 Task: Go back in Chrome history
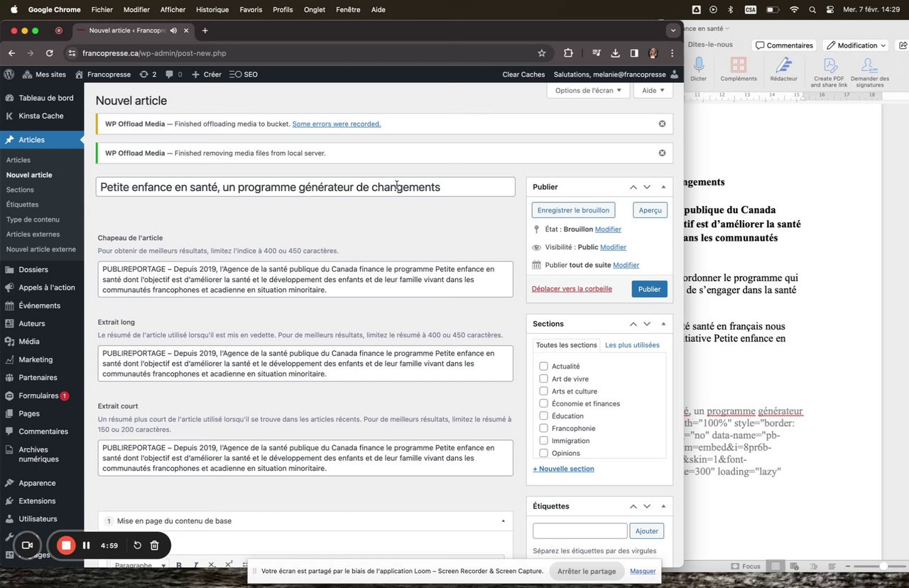pos(12,53)
